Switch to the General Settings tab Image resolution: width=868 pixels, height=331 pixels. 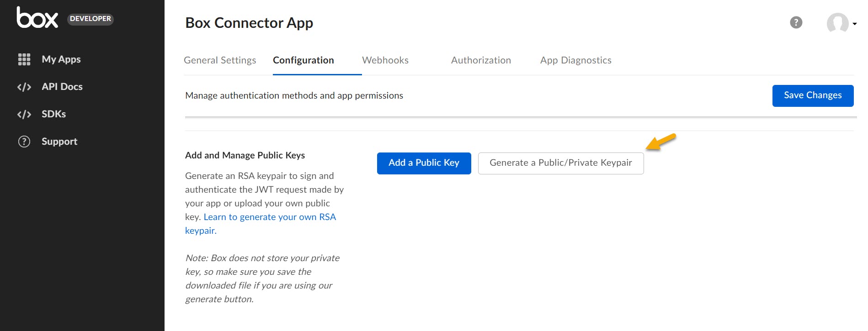220,60
